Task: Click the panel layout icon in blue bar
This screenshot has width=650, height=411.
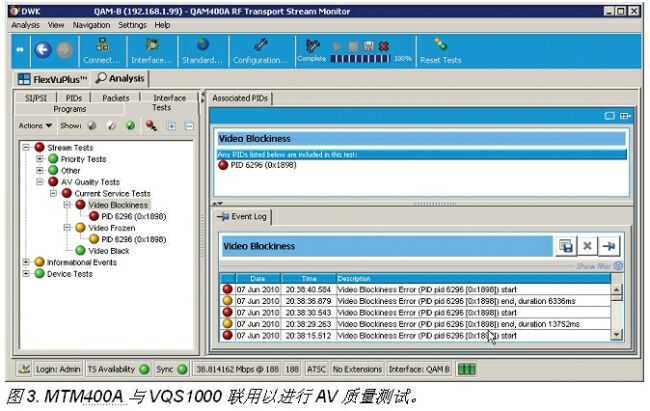Action: coord(625,116)
